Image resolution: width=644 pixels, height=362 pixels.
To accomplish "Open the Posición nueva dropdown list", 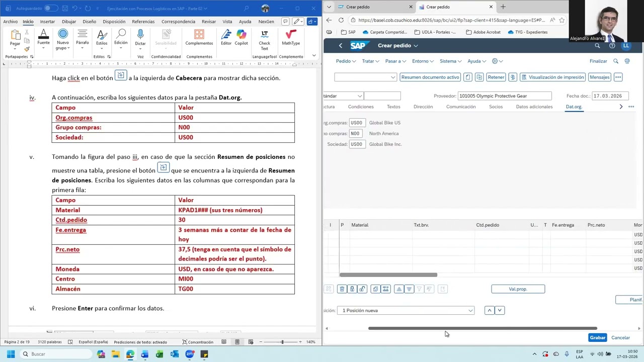I will coord(470,310).
